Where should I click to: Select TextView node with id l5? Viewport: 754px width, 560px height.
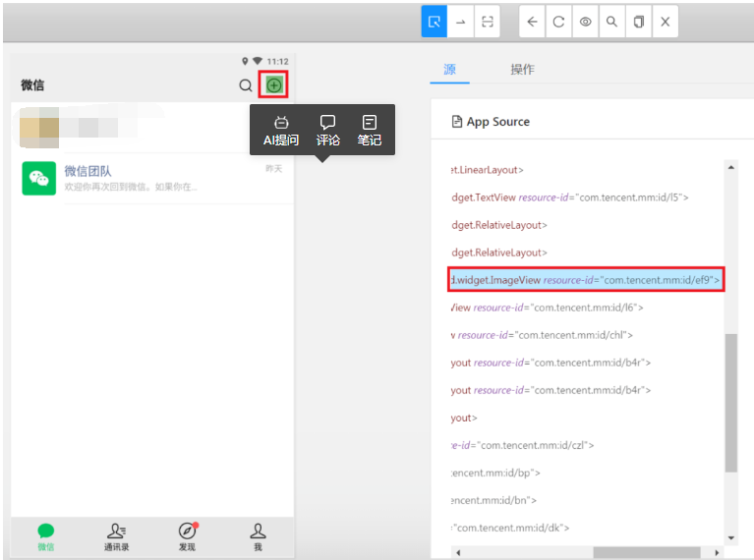(x=570, y=197)
